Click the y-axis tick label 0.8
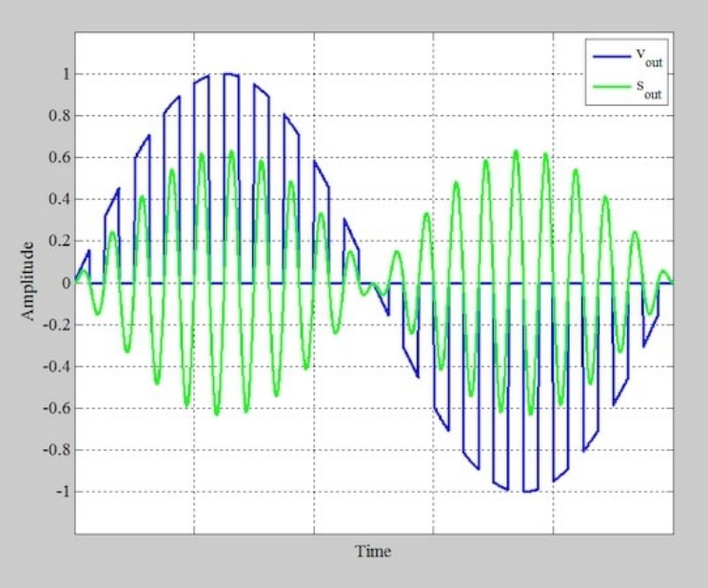This screenshot has width=708, height=588. 60,116
